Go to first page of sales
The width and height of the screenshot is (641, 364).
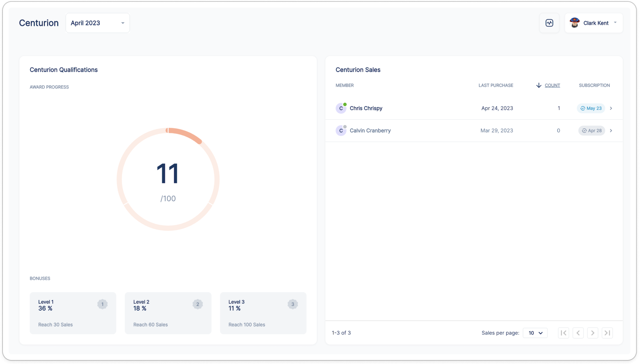[x=563, y=333]
